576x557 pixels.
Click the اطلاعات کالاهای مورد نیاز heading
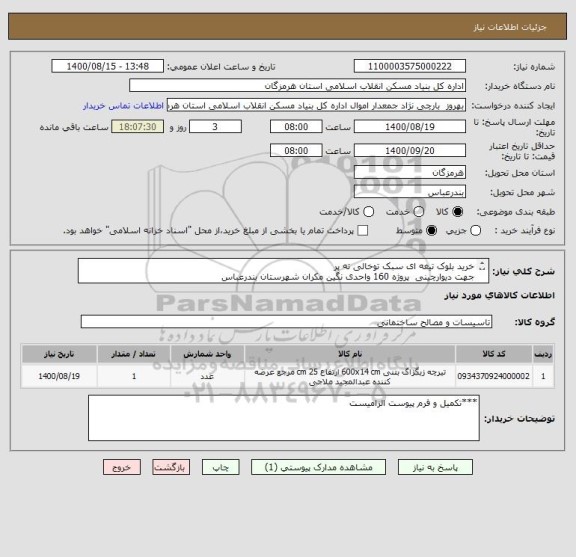[x=500, y=295]
